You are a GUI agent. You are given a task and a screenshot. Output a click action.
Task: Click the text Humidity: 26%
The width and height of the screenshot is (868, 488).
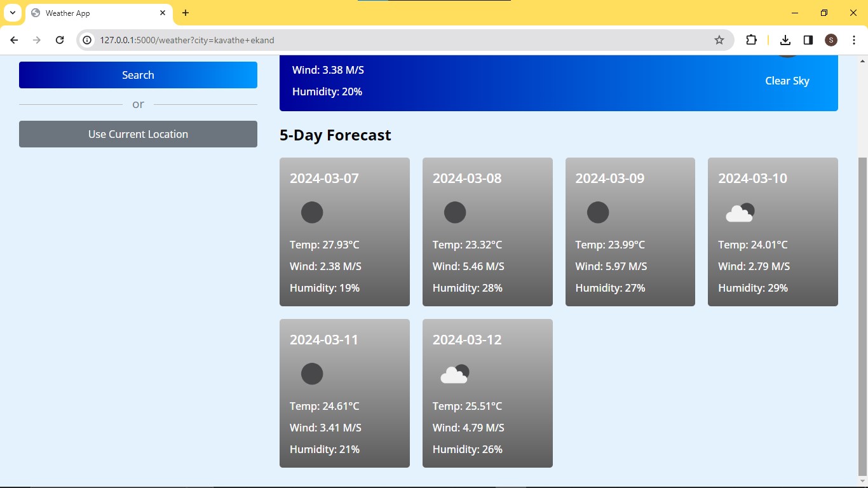[x=468, y=449]
